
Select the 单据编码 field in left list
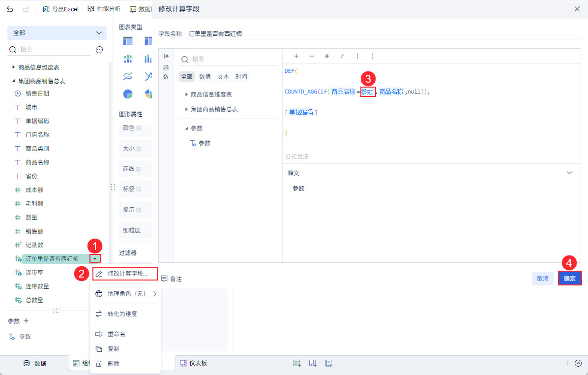point(37,121)
